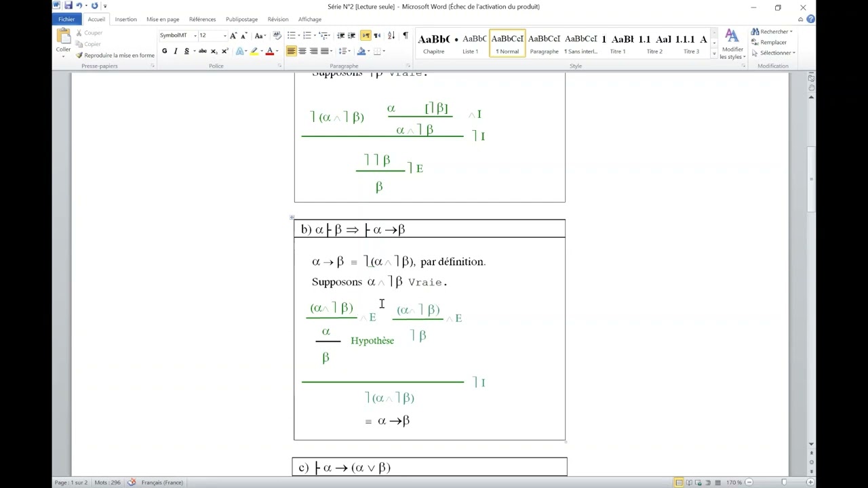Screen dimensions: 868x488
Task: Open the Fichier tab
Action: pos(66,19)
